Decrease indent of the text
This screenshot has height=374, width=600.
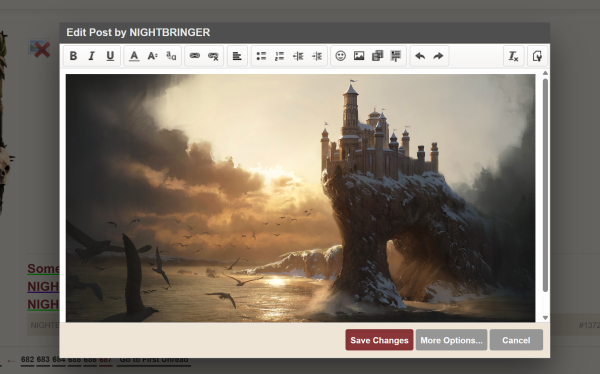[x=298, y=56]
